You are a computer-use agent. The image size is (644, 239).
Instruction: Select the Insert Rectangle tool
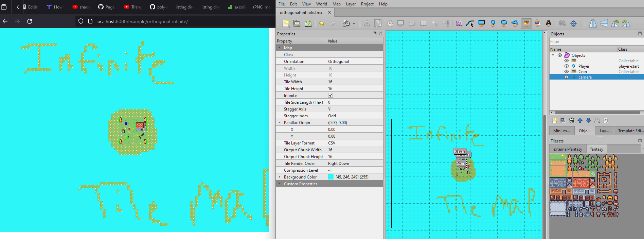481,23
